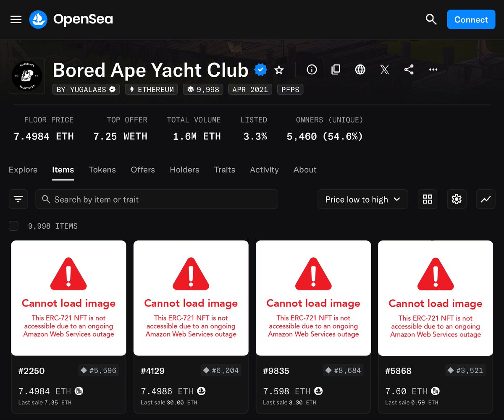Viewport: 504px width, 420px height.
Task: Click the TOTAL VOLUME value 1.6M ETH
Action: pyautogui.click(x=197, y=136)
